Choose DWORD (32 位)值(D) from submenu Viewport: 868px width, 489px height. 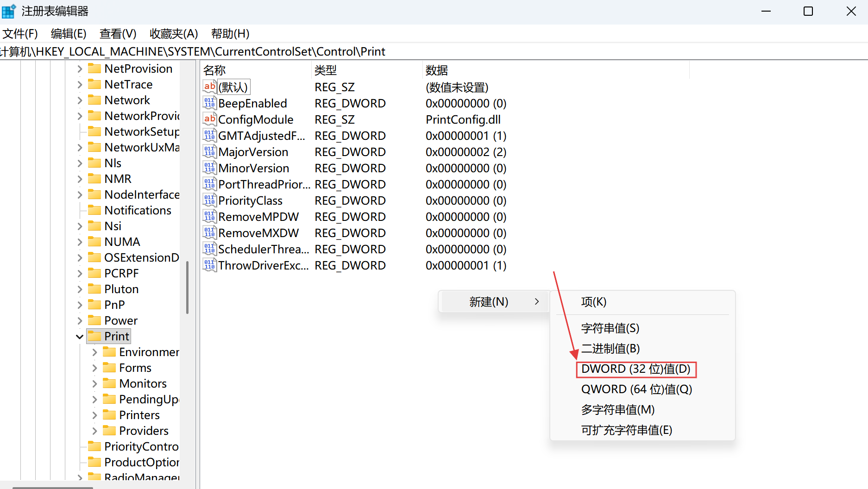click(635, 369)
